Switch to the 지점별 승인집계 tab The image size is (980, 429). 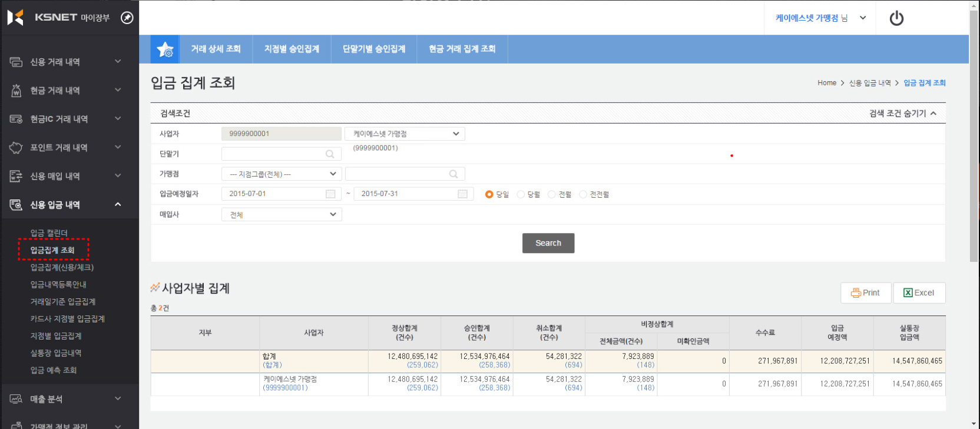coord(292,49)
